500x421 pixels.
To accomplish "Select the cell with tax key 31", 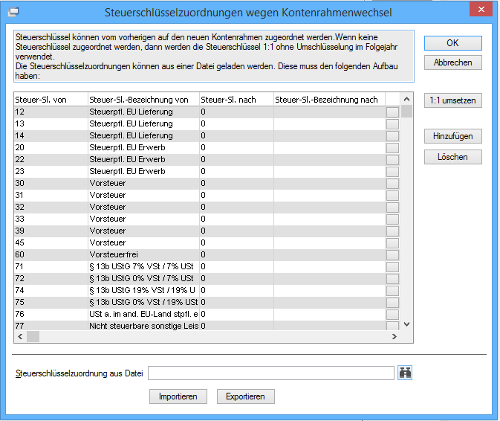I will pos(51,195).
